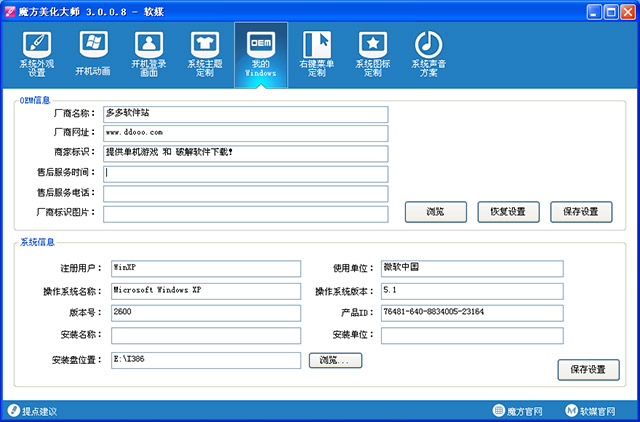Close the 魔方美化大师 window
This screenshot has width=640, height=422.
click(628, 12)
